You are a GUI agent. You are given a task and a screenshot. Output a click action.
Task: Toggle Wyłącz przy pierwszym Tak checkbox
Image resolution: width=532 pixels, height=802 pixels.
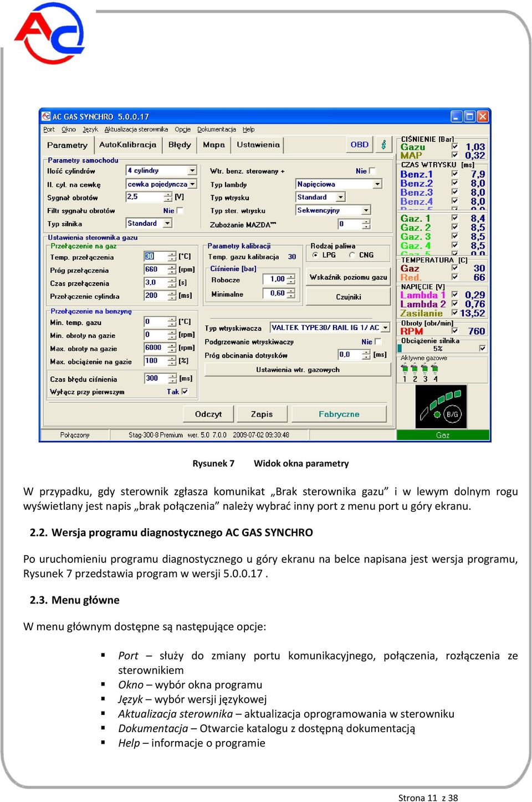coord(185,392)
